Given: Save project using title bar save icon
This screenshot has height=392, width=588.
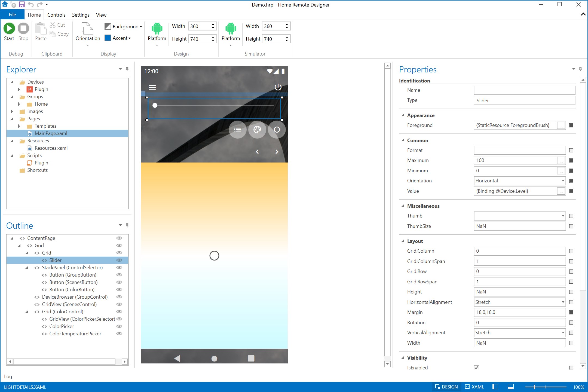Looking at the screenshot, I should click(22, 4).
